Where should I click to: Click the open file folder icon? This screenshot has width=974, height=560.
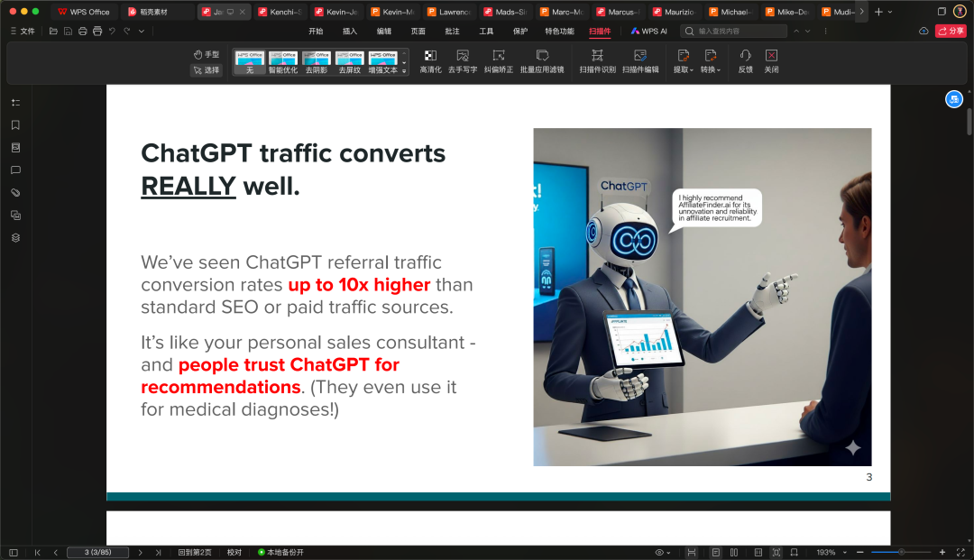[53, 31]
